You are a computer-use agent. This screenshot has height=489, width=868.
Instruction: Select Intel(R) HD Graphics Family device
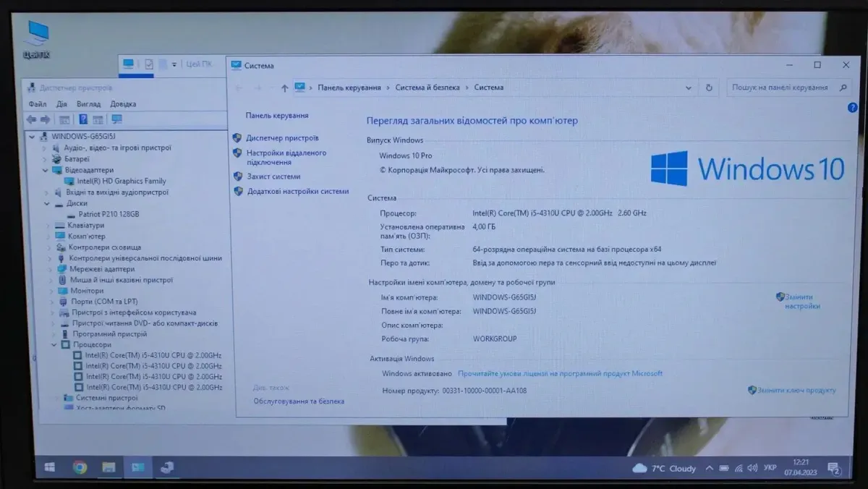[x=121, y=182]
